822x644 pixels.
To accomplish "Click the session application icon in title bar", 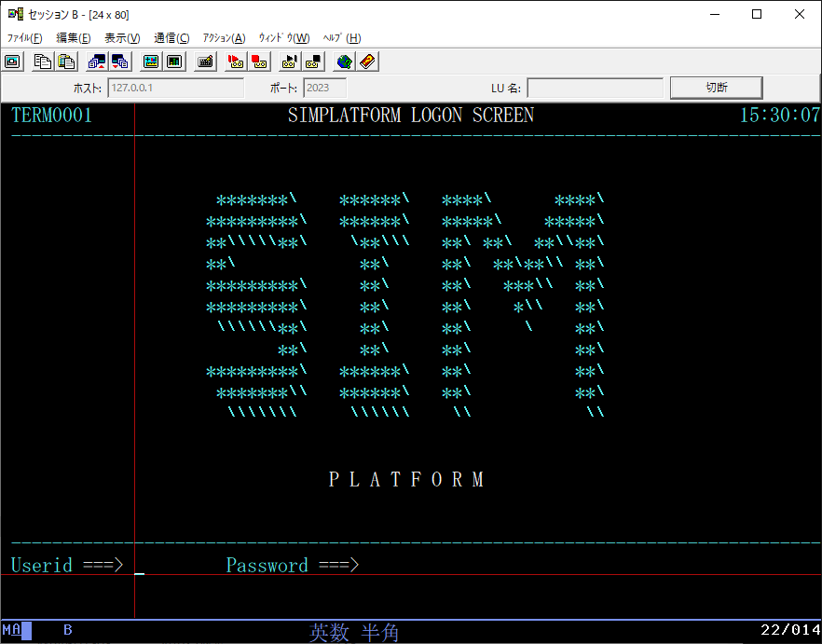I will [16, 14].
